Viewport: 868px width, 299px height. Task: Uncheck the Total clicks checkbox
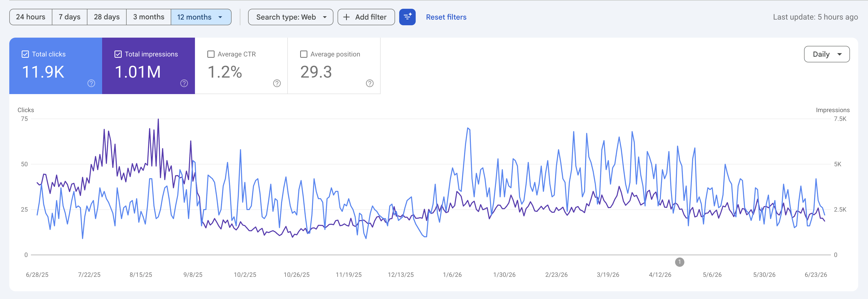[25, 54]
